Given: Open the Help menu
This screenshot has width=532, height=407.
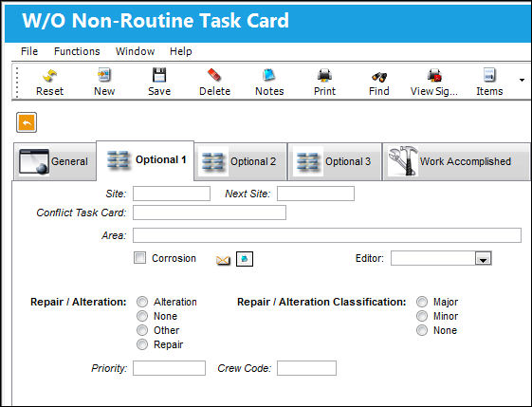Looking at the screenshot, I should [x=181, y=51].
